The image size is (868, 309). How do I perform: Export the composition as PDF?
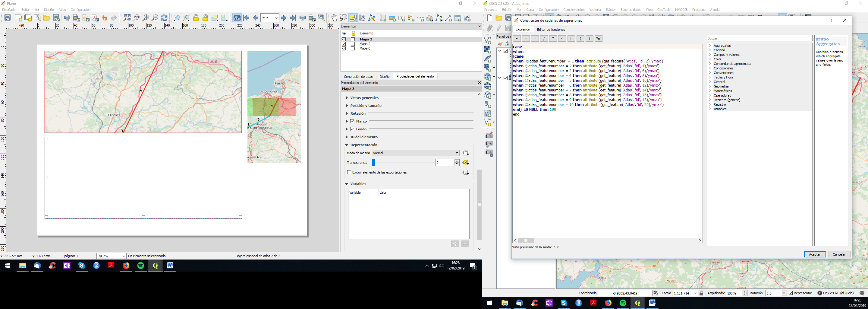(95, 18)
